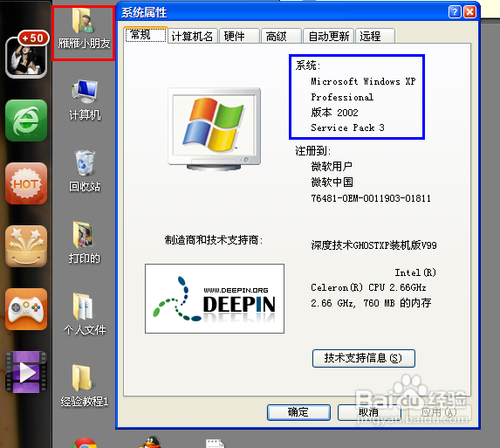Select the 计算机 desktop icon
Image resolution: width=500 pixels, height=448 pixels.
85,100
